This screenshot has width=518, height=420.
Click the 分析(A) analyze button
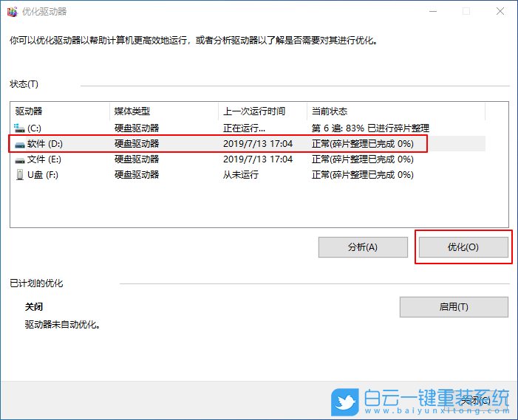[363, 247]
